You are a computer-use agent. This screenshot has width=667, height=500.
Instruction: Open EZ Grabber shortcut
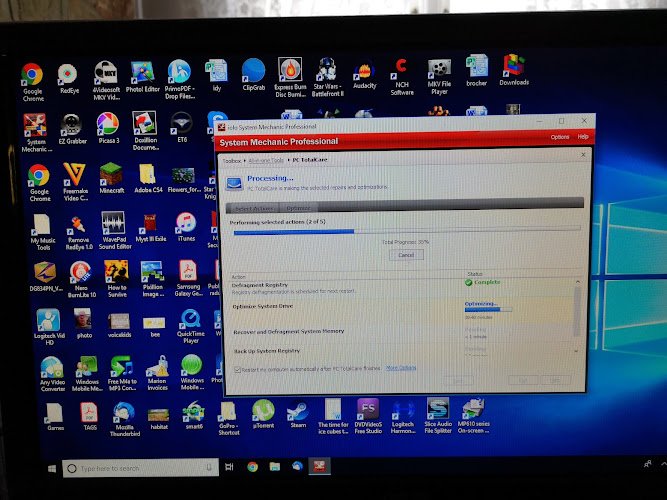pos(72,129)
